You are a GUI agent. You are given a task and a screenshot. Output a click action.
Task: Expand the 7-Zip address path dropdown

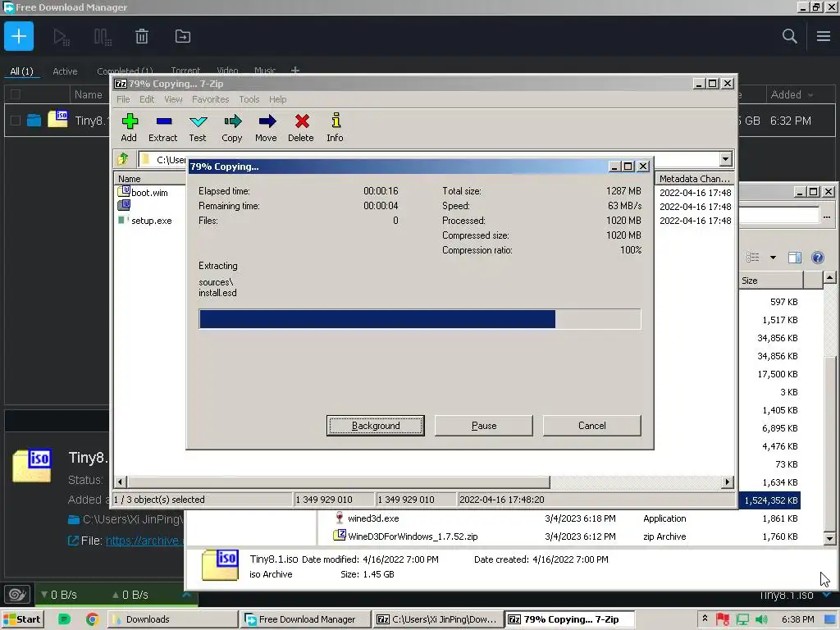point(725,159)
